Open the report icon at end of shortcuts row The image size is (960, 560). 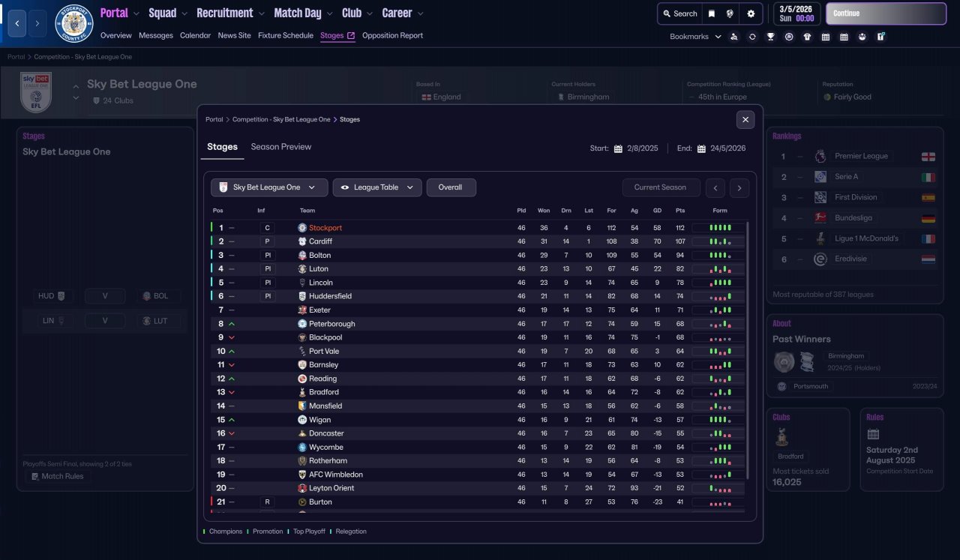(x=880, y=37)
